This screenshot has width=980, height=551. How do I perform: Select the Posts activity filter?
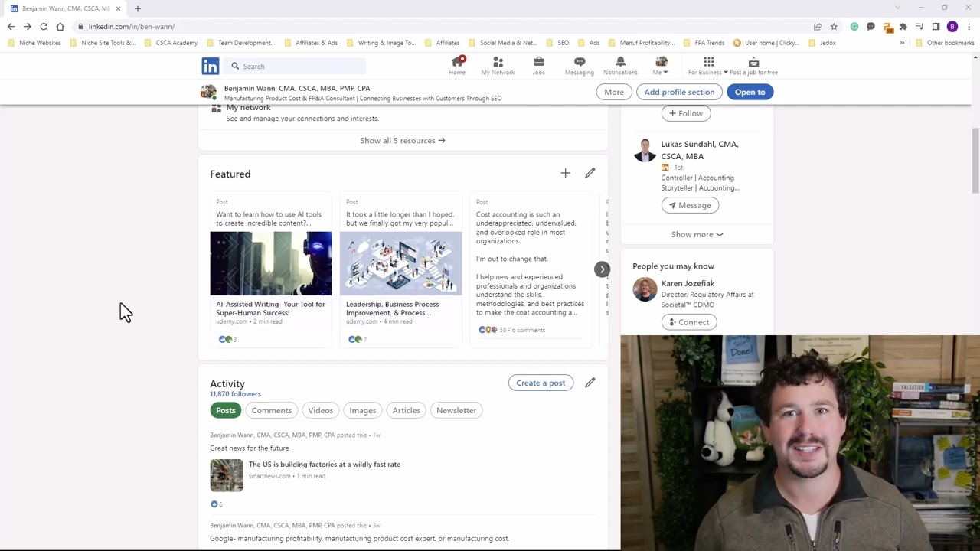[226, 410]
